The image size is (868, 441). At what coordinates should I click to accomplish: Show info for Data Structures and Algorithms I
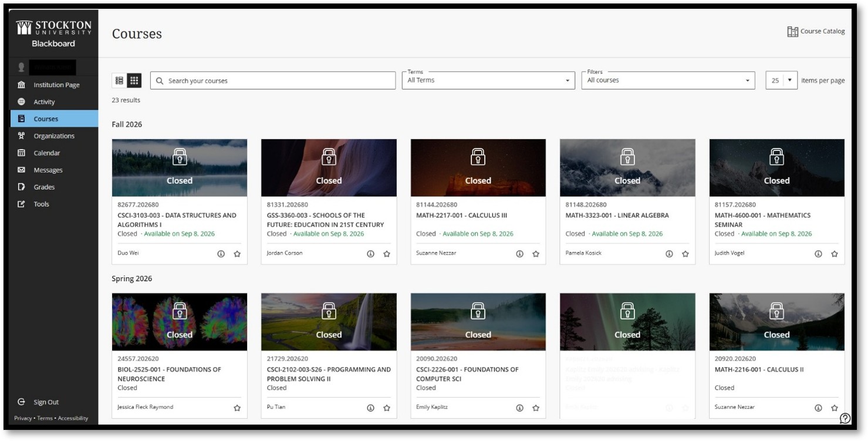tap(221, 254)
